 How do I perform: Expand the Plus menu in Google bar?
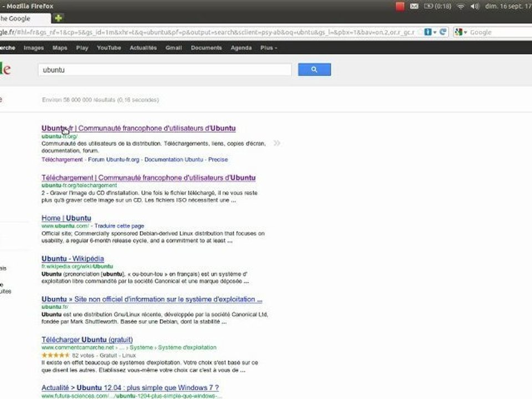(269, 48)
